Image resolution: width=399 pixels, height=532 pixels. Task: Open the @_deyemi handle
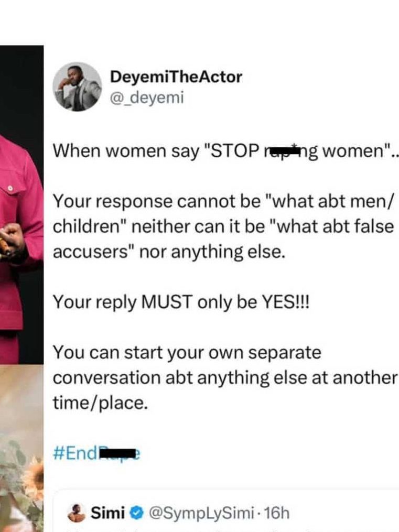point(147,97)
